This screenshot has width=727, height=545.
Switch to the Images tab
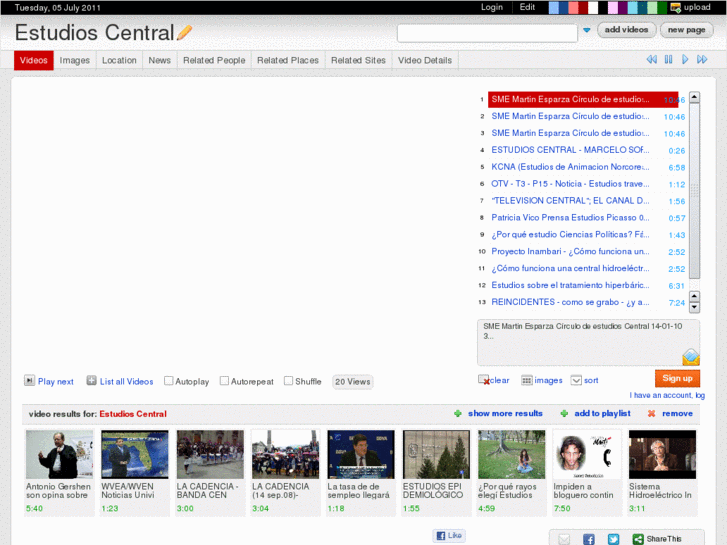(75, 60)
